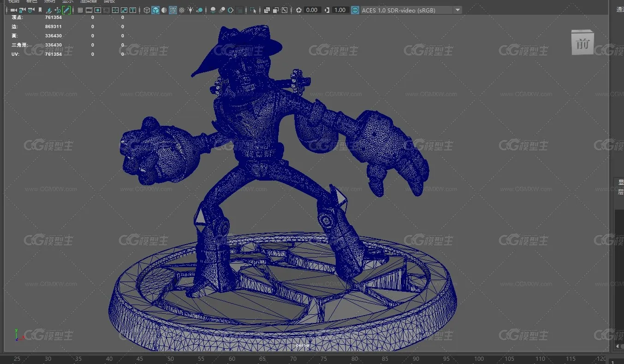Viewport: 624px width, 364px height.
Task: Enable Smooth Shade All cube icon
Action: pyautogui.click(x=155, y=10)
